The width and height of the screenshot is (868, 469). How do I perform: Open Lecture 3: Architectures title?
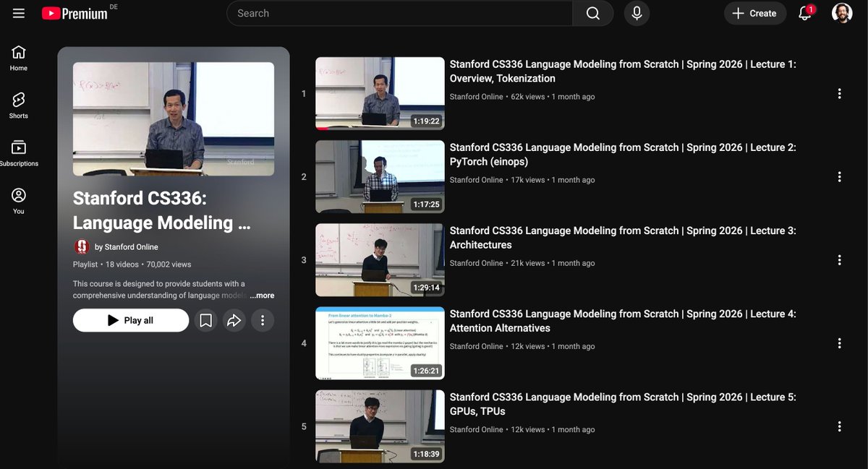point(623,238)
